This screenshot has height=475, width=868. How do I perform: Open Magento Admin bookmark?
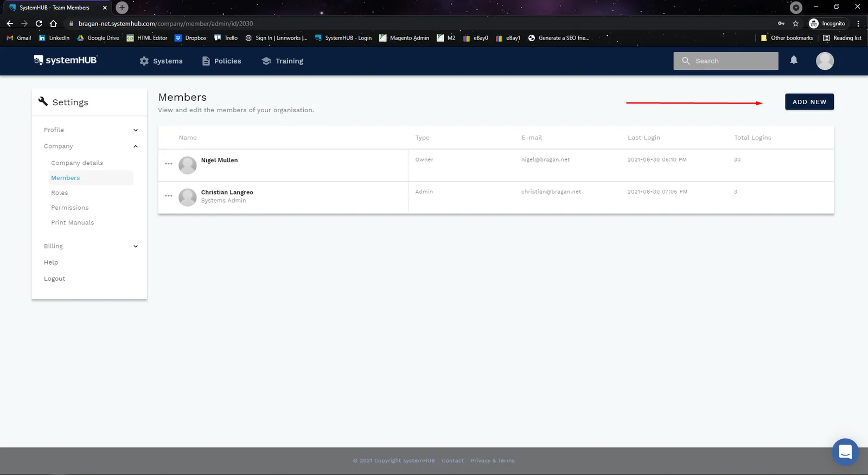[x=404, y=38]
